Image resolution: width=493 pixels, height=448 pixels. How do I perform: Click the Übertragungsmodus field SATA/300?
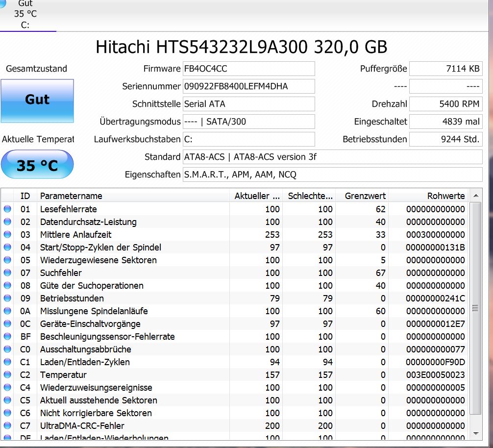tap(248, 122)
